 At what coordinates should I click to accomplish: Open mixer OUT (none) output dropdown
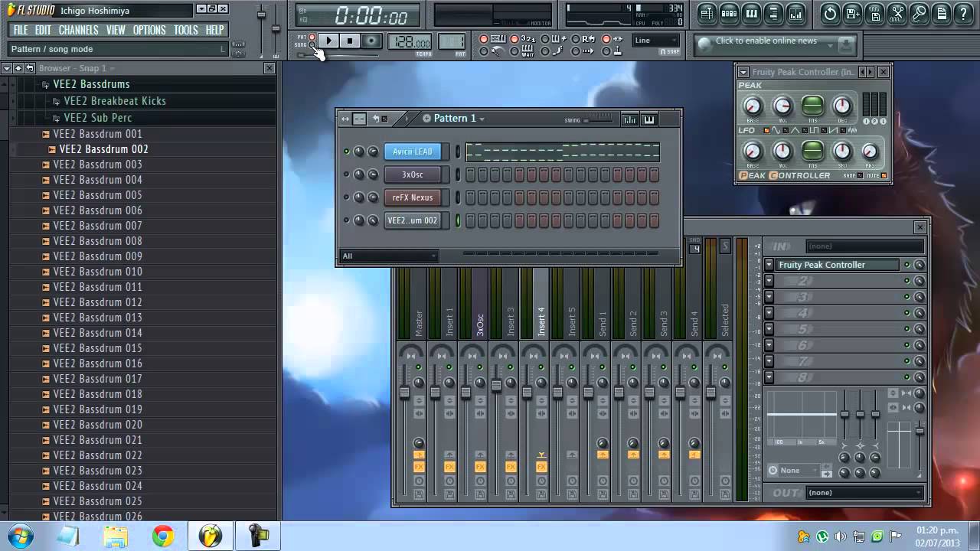865,492
